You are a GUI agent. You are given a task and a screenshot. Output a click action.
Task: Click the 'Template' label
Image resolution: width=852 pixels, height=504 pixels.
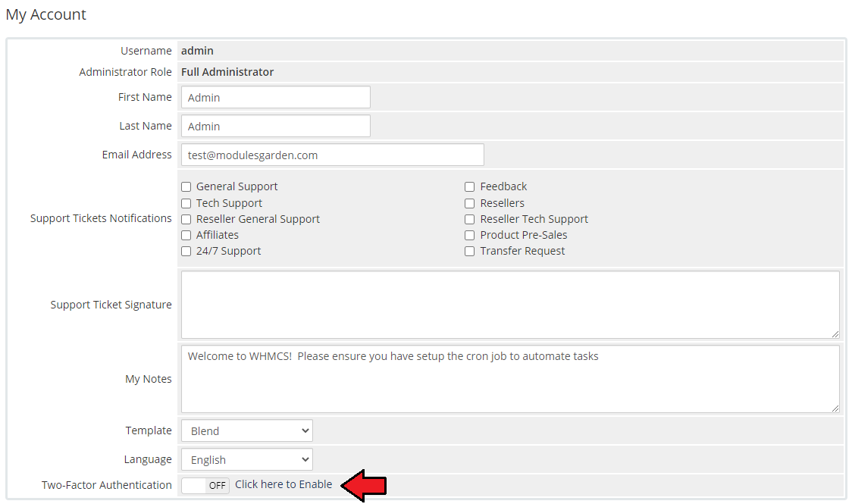pos(149,430)
